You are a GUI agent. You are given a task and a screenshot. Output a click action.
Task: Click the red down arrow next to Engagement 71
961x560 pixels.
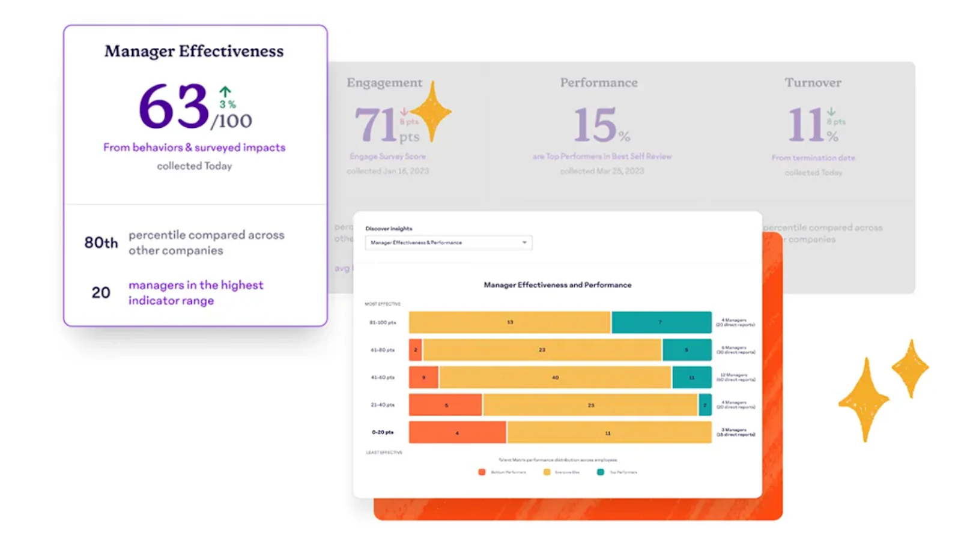[x=404, y=112]
